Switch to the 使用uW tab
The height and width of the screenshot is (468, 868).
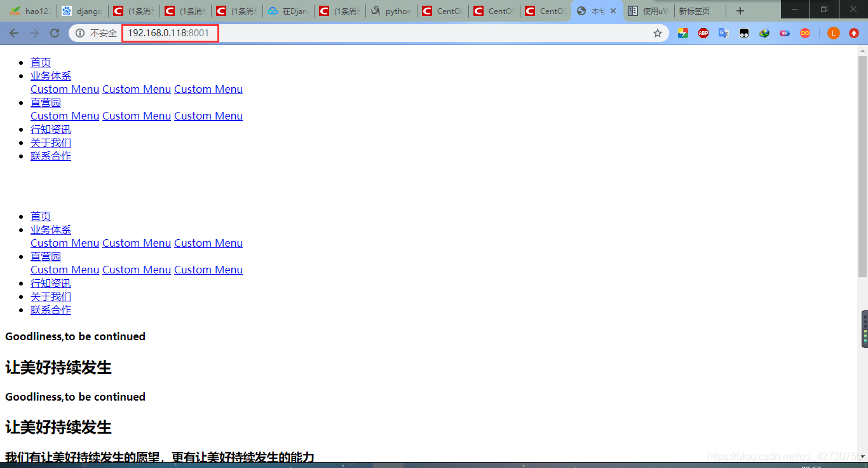tap(649, 11)
